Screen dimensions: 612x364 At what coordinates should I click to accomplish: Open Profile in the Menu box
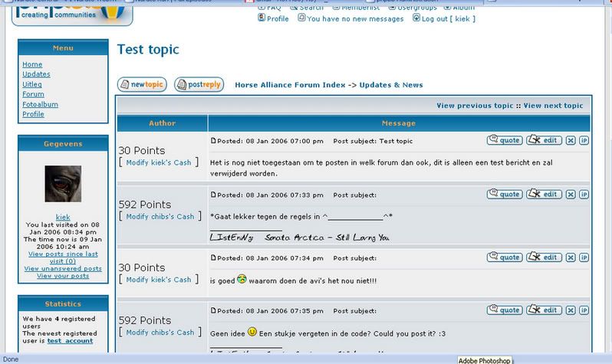[x=33, y=114]
